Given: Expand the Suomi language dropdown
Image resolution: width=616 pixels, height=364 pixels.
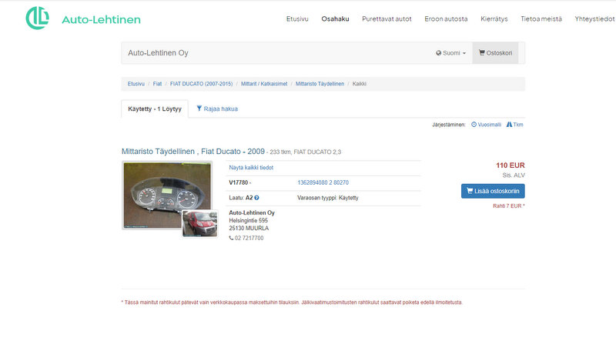Looking at the screenshot, I should coord(450,53).
